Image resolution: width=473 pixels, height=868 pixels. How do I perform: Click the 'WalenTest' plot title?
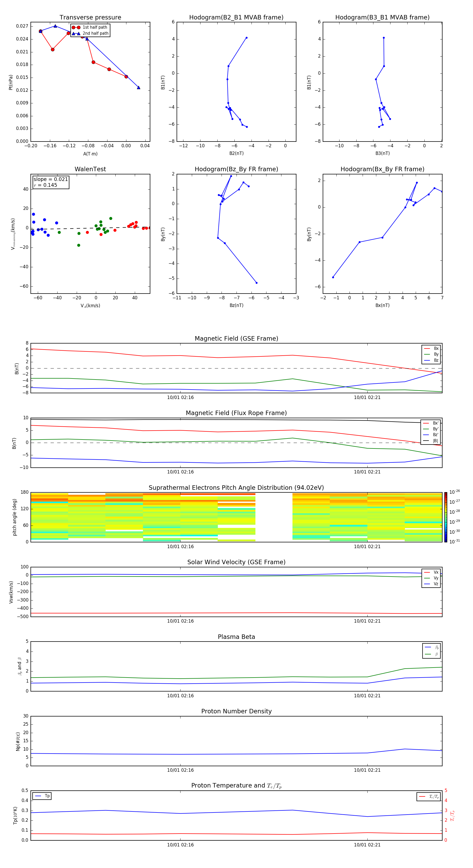(x=90, y=169)
